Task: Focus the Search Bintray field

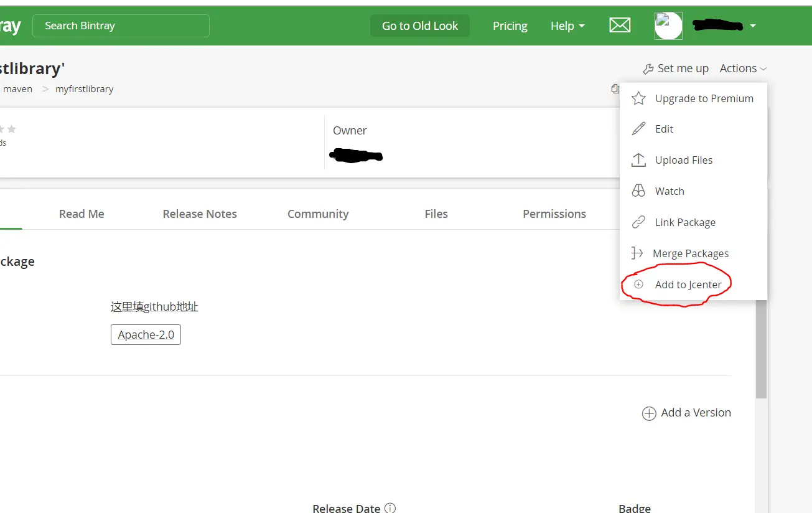Action: click(121, 26)
